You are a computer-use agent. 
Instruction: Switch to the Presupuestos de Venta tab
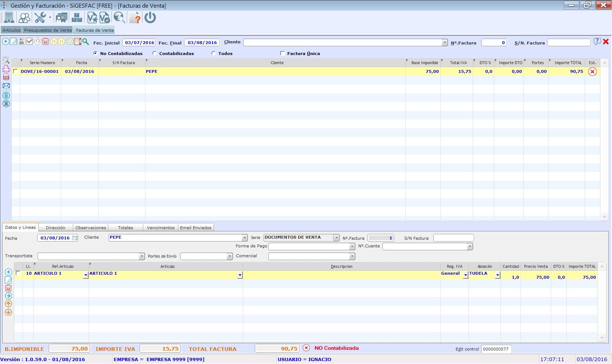coord(48,30)
